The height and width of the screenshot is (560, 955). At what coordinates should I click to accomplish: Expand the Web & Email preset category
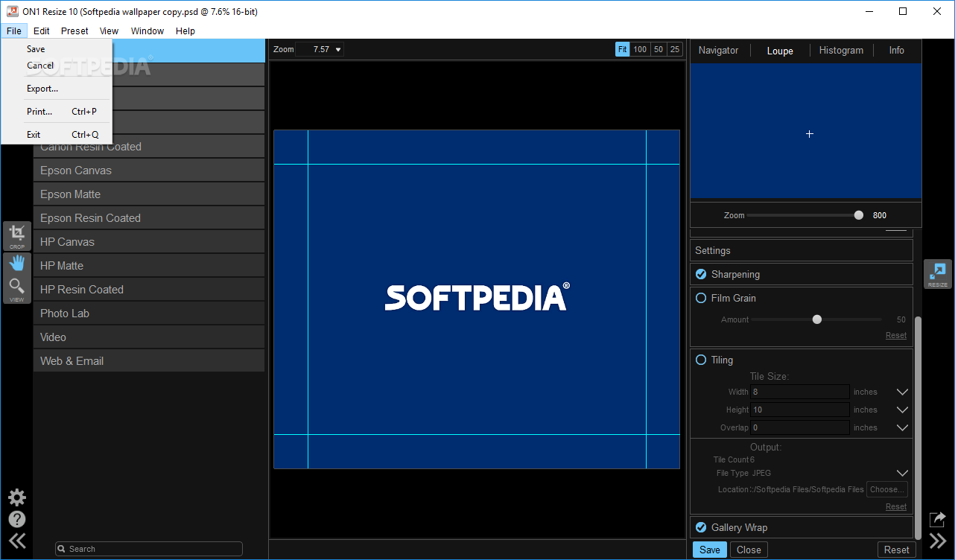coord(149,361)
